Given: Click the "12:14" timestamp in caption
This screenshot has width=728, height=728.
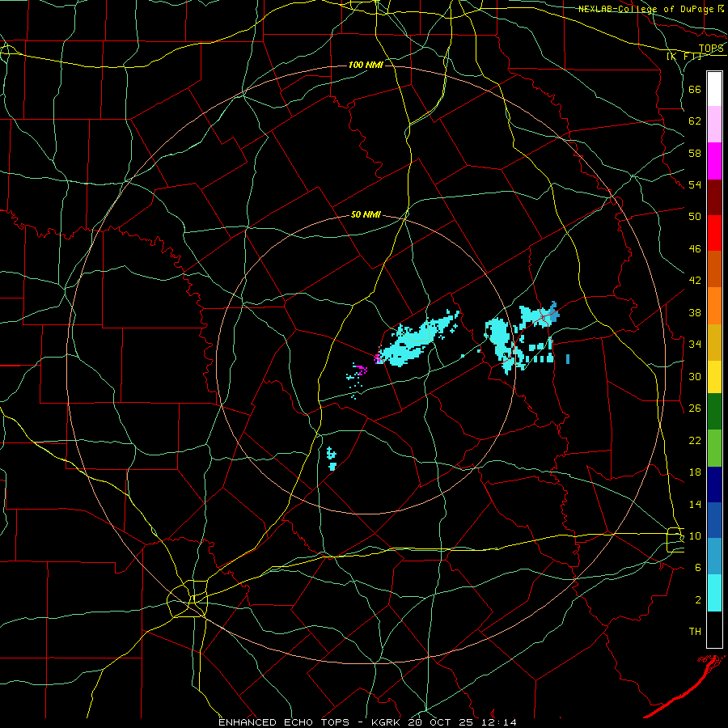Looking at the screenshot, I should [499, 722].
